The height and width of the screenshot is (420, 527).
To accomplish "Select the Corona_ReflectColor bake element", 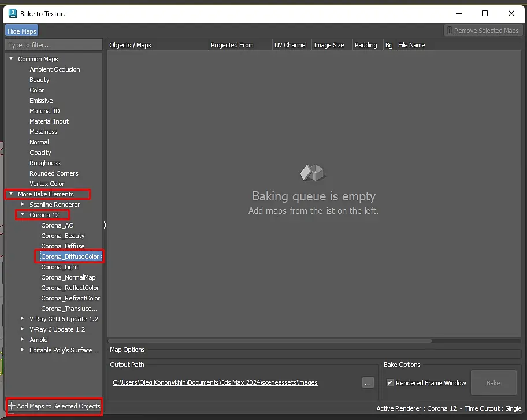I will (70, 288).
